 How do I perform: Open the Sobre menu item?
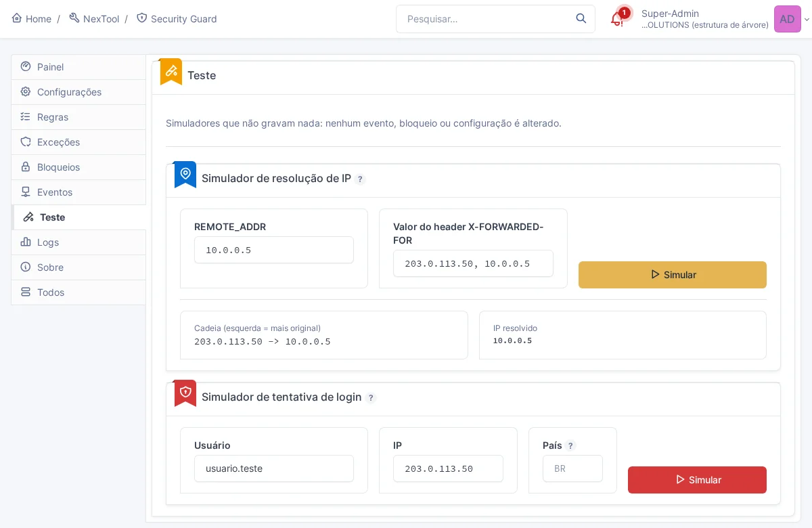(78, 267)
